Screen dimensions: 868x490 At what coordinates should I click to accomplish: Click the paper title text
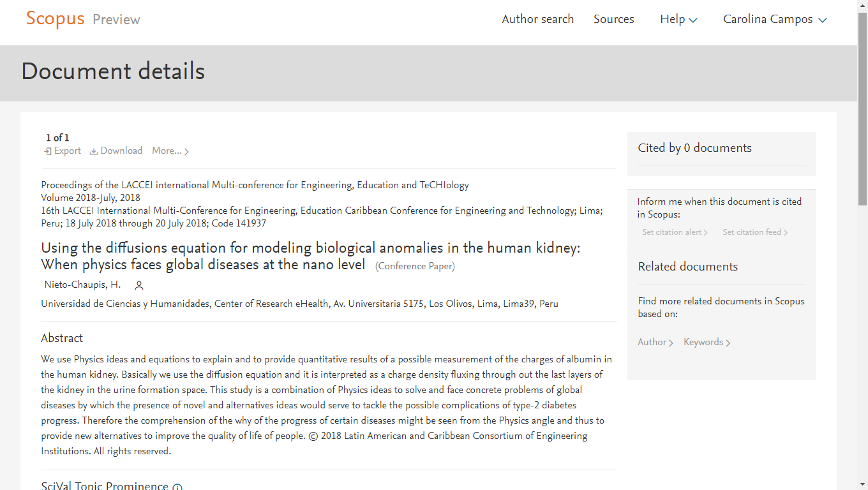coord(311,256)
